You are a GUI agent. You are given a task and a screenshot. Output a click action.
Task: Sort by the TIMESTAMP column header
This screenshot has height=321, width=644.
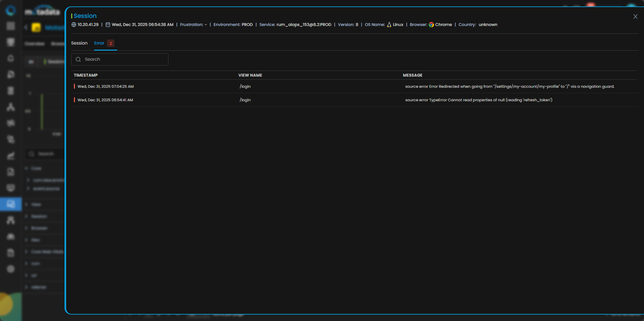point(86,75)
